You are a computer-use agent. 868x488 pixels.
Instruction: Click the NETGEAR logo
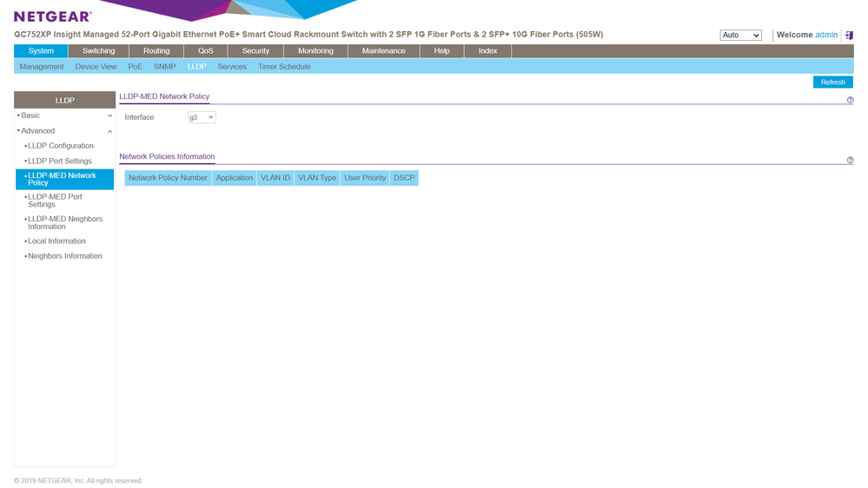[x=53, y=16]
